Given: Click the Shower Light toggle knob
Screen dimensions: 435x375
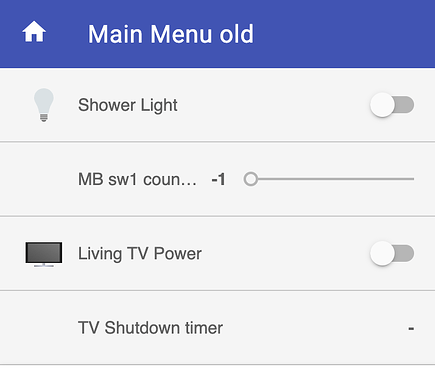Looking at the screenshot, I should [382, 105].
